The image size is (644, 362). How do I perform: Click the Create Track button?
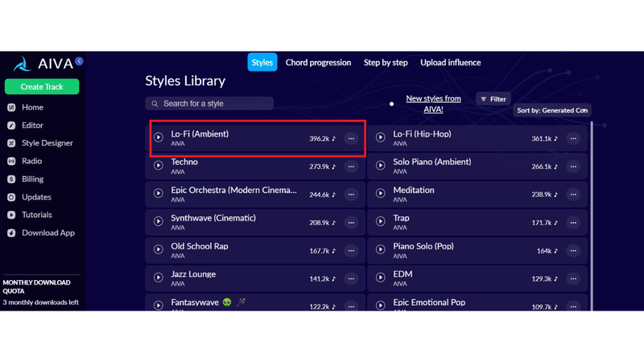tap(42, 87)
